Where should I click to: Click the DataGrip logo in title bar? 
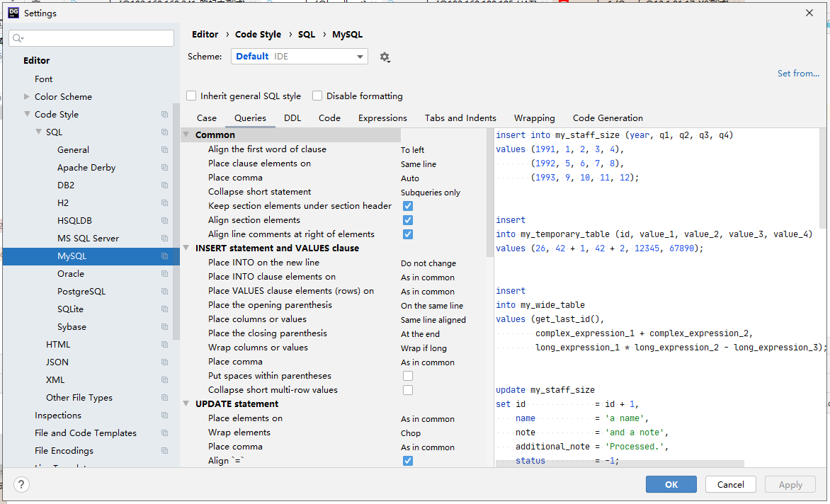point(13,13)
